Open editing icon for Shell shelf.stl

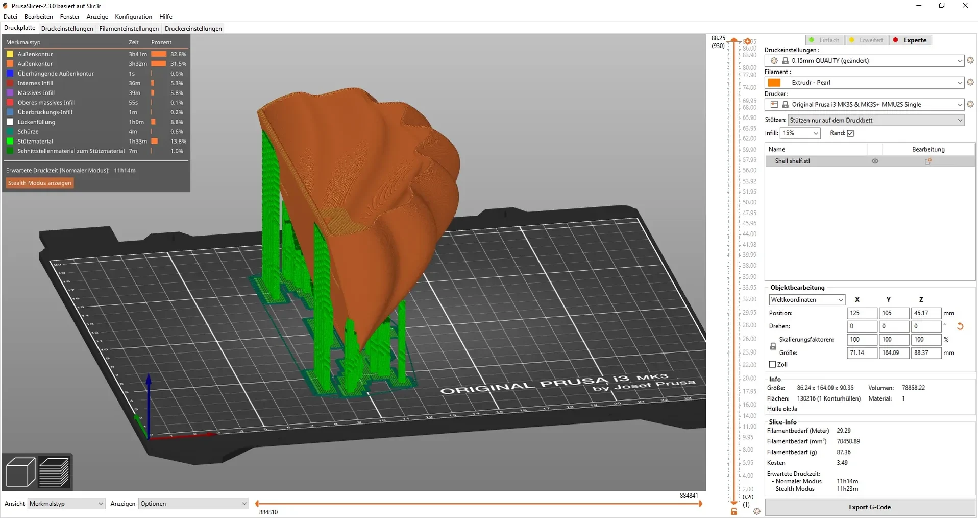[x=928, y=161]
